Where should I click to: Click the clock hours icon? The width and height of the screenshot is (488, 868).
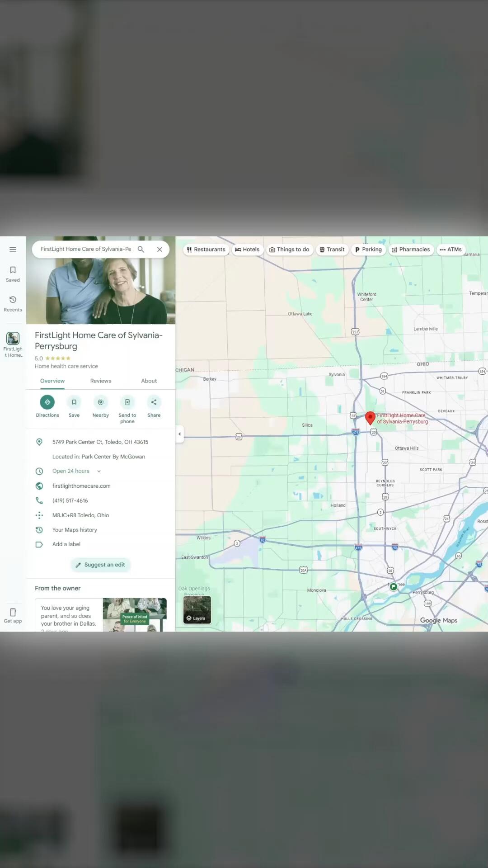click(39, 471)
